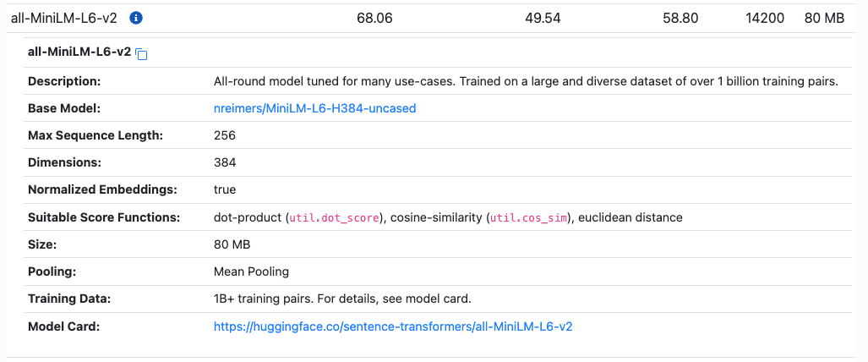Image resolution: width=868 pixels, height=362 pixels.
Task: Click the 80 MB cell in the top row
Action: tap(824, 18)
